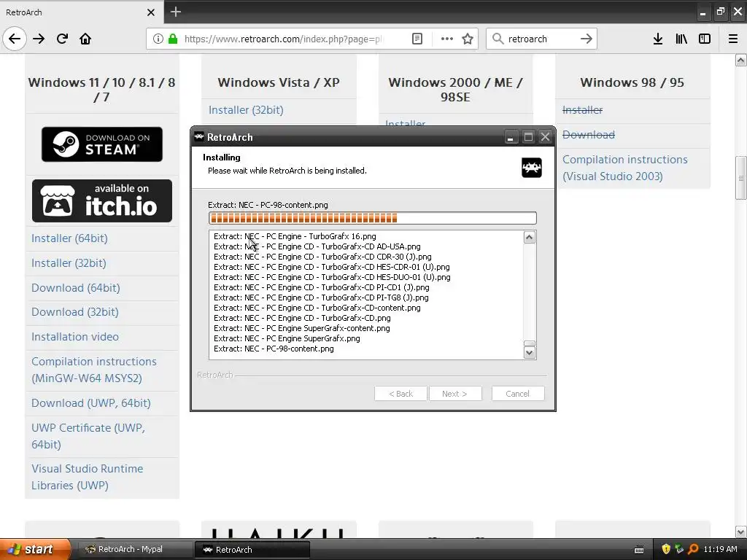
Task: Click the installer log scrollbar thumb
Action: pos(530,344)
